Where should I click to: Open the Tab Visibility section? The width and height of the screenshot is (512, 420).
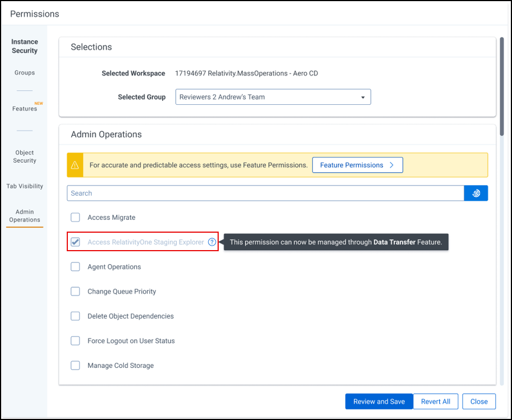(x=25, y=186)
